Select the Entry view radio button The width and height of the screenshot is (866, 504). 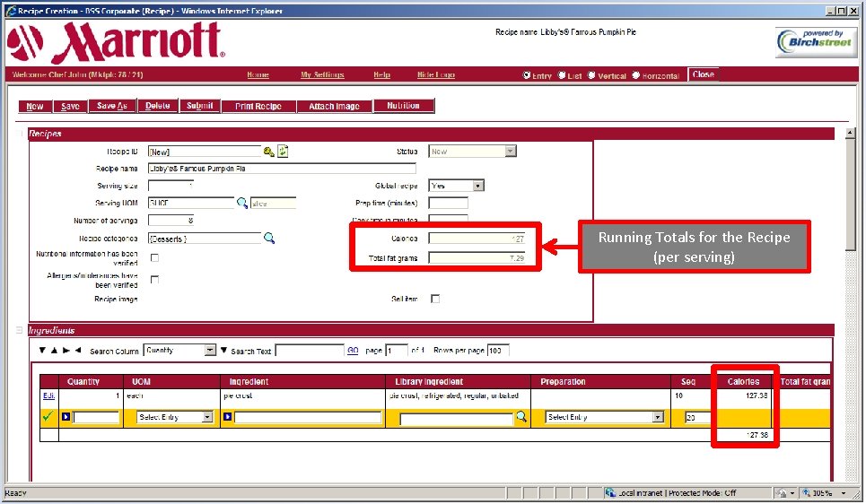[527, 75]
